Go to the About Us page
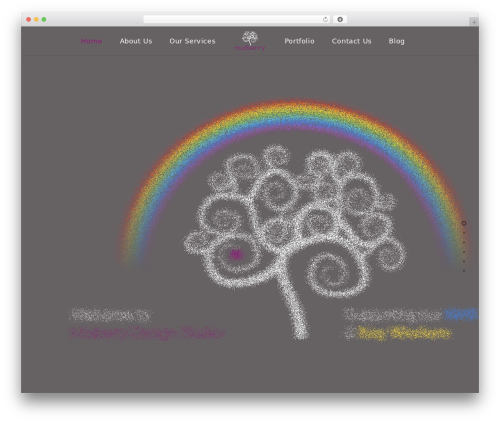This screenshot has height=423, width=500. [136, 41]
